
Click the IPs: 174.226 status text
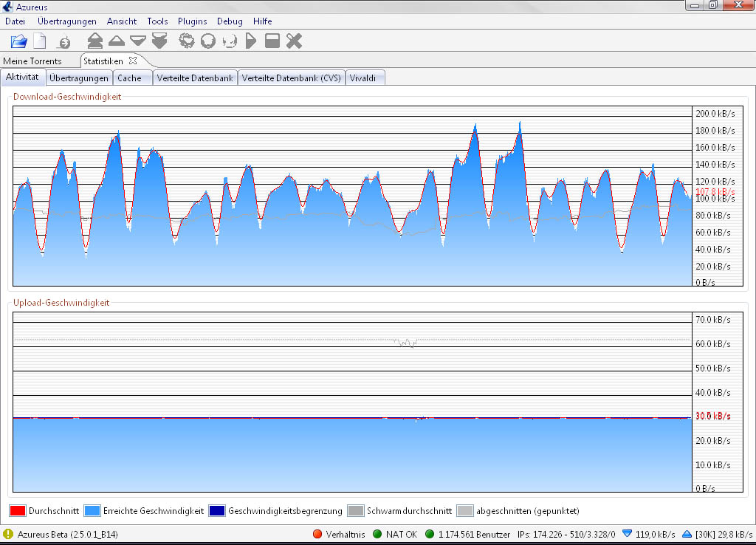[x=566, y=534]
